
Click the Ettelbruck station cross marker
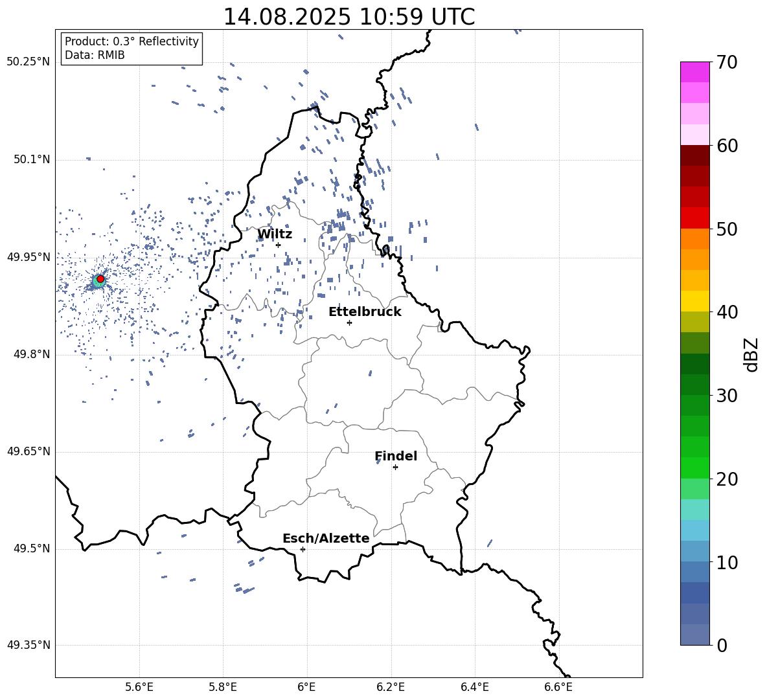[x=349, y=322]
